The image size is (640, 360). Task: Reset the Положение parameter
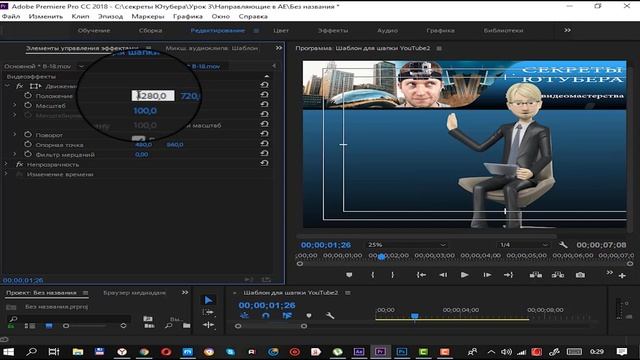[x=264, y=95]
